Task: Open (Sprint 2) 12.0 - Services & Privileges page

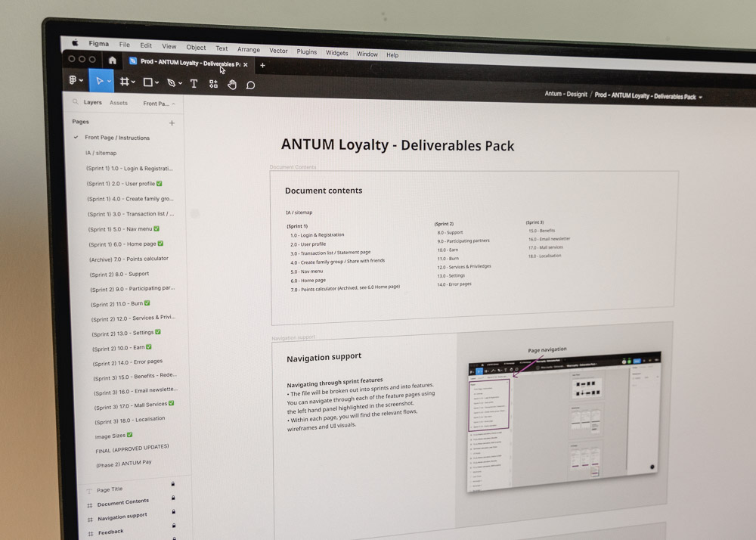Action: 134,318
